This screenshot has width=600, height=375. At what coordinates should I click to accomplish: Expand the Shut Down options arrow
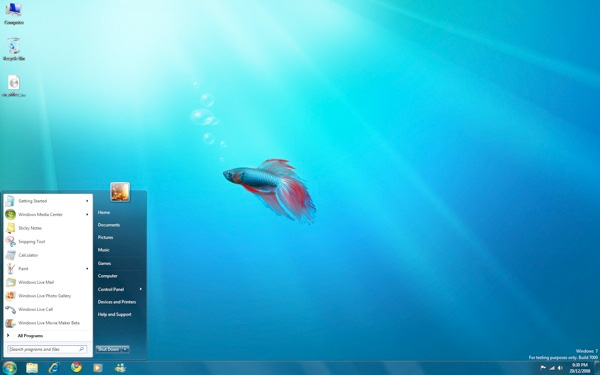[125, 349]
